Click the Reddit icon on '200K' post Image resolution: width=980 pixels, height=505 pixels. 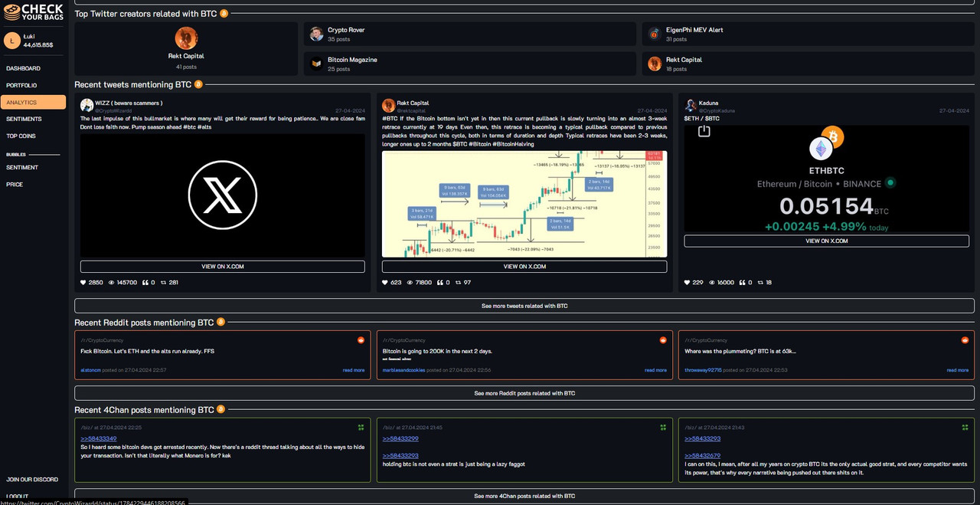click(663, 339)
